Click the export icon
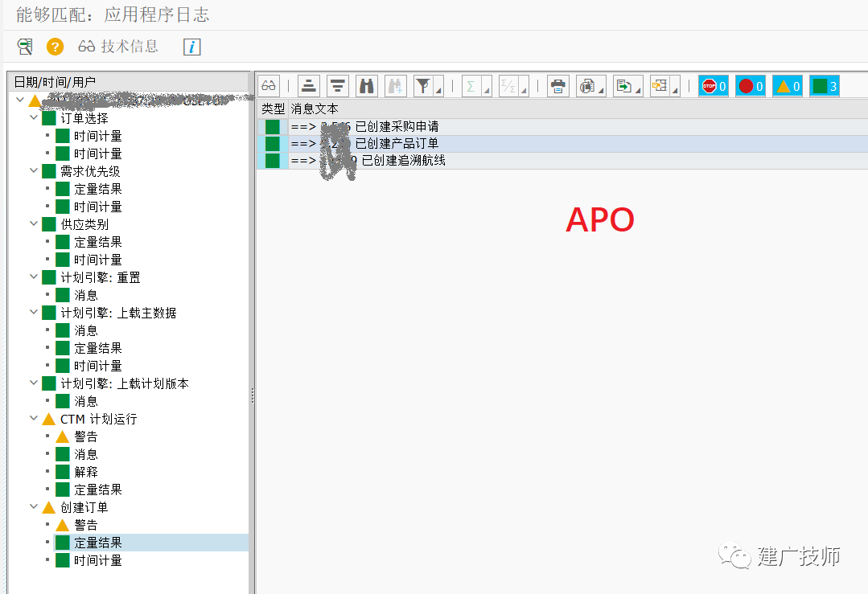 pyautogui.click(x=623, y=86)
